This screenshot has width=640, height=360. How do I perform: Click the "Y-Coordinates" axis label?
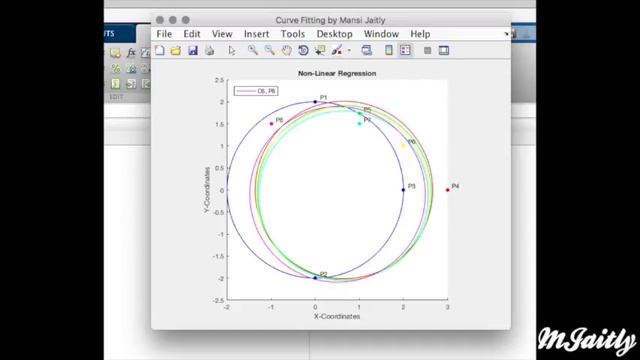coord(207,189)
